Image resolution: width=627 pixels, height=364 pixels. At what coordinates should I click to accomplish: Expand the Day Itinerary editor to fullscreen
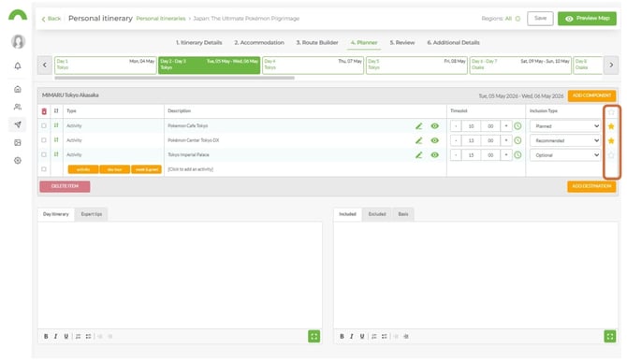click(314, 337)
